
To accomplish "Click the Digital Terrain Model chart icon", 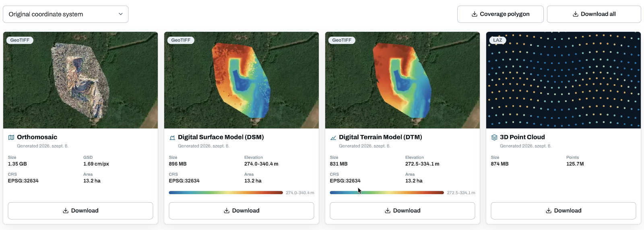I will (333, 137).
